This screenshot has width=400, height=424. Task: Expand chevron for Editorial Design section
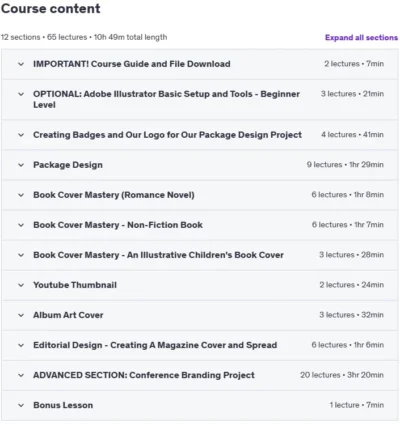21,345
